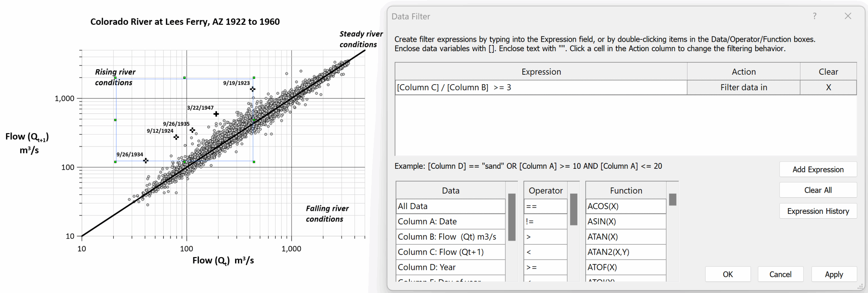Select the ATAN2(X,Y) function
Screen dimensions: 868x293
click(x=626, y=252)
